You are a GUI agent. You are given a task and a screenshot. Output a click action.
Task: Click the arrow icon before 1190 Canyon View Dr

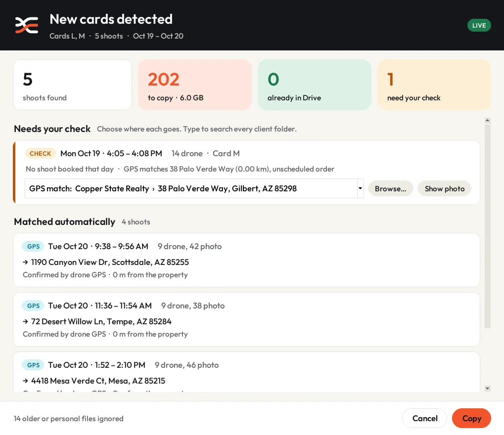point(25,262)
